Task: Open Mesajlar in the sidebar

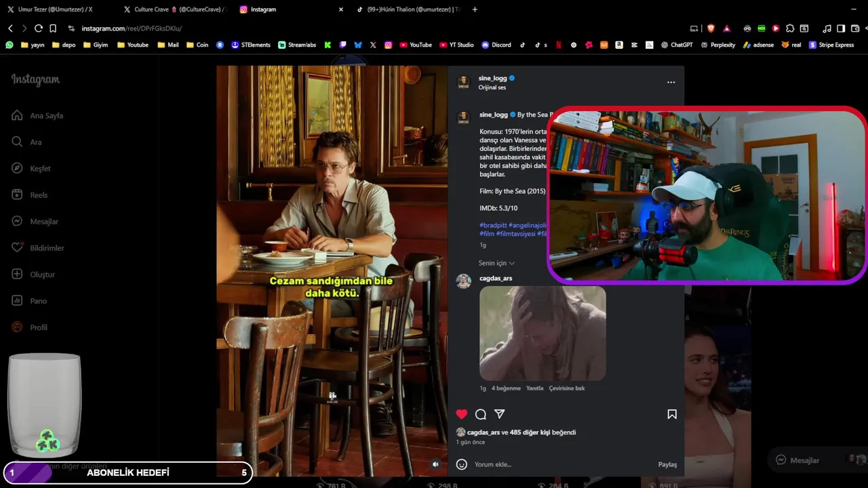Action: pyautogui.click(x=35, y=221)
